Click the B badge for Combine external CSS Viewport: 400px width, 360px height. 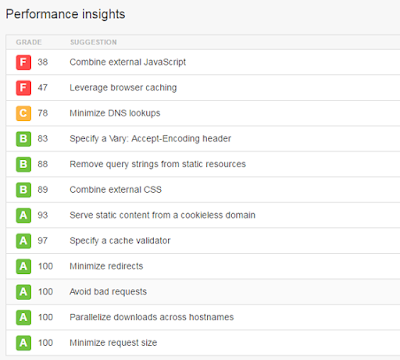point(23,190)
